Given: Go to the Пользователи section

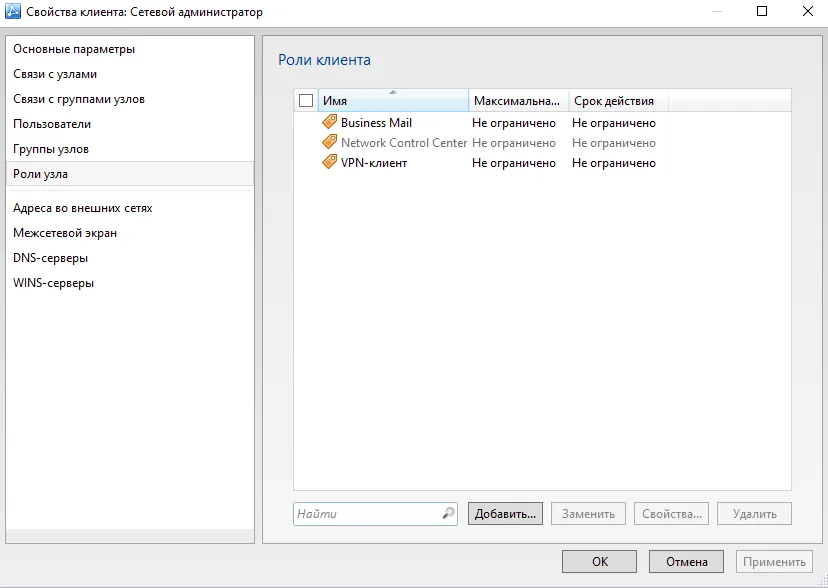Looking at the screenshot, I should pyautogui.click(x=129, y=124).
